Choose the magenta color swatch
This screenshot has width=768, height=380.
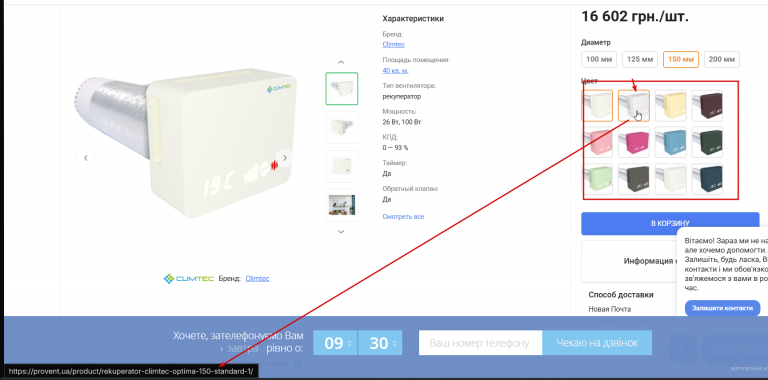(x=634, y=142)
